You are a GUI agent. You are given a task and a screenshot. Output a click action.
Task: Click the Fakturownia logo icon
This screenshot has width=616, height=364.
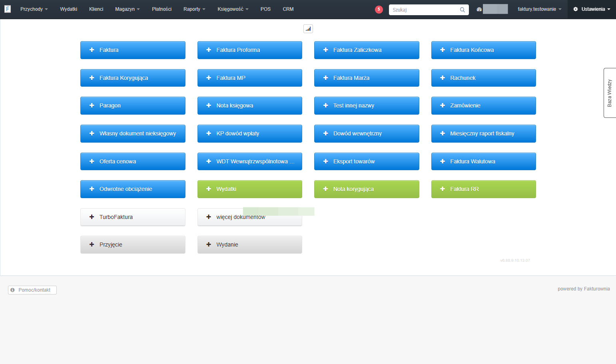tap(8, 9)
